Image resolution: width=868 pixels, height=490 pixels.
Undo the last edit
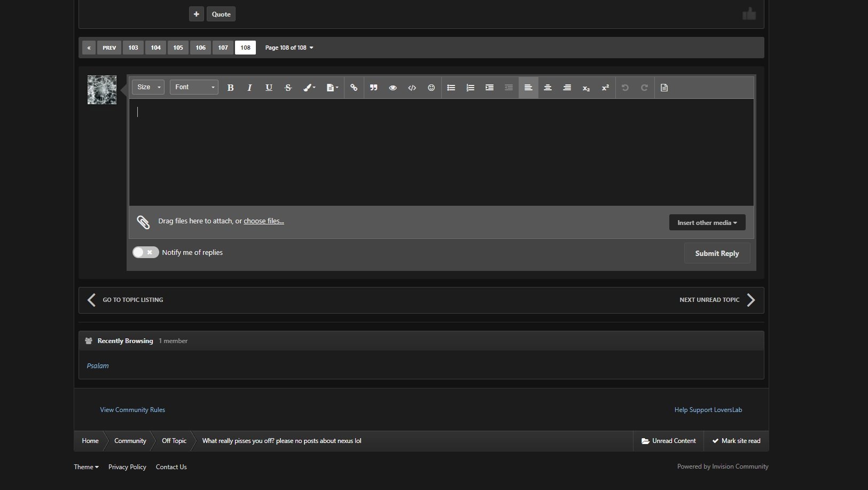[x=625, y=88]
